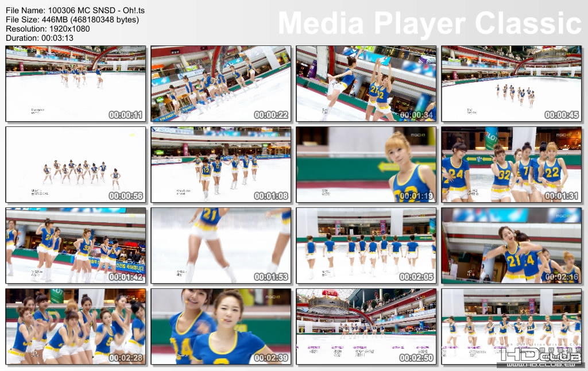The height and width of the screenshot is (371, 588).
Task: Select the final wide shot thumbnail at 00:03:02
Action: click(510, 327)
